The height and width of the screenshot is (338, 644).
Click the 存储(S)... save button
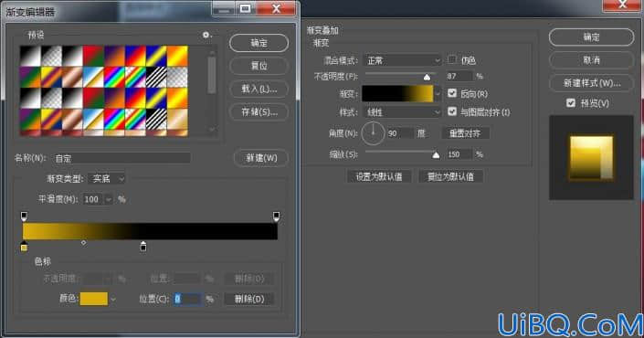[259, 111]
